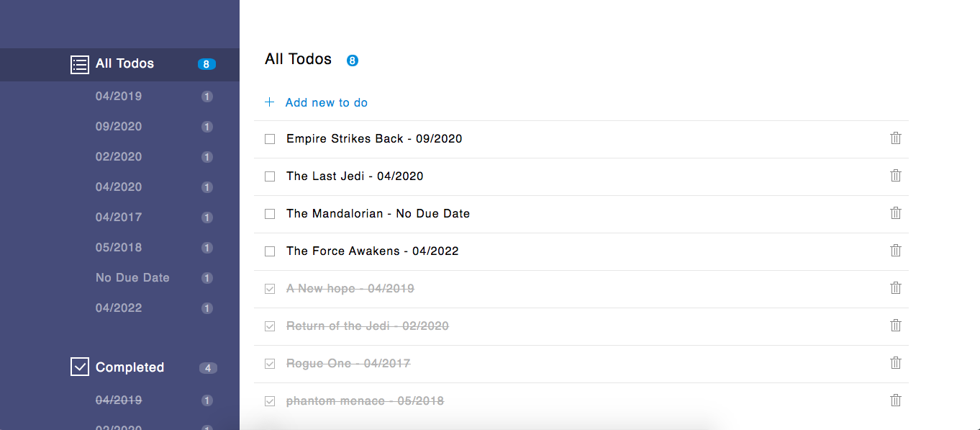Viewport: 980px width, 430px height.
Task: Delete the Empire Strikes Back todo
Action: coord(896,138)
